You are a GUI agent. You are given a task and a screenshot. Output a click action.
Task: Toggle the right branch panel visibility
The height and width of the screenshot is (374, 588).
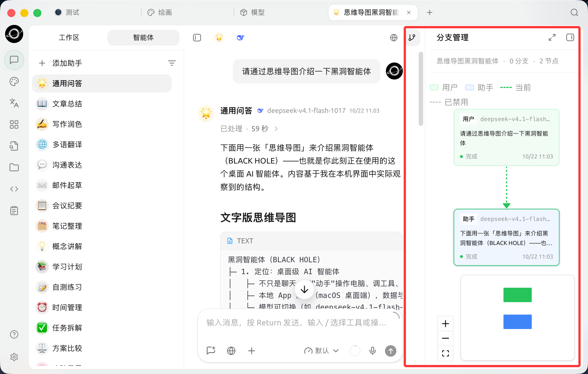point(570,37)
